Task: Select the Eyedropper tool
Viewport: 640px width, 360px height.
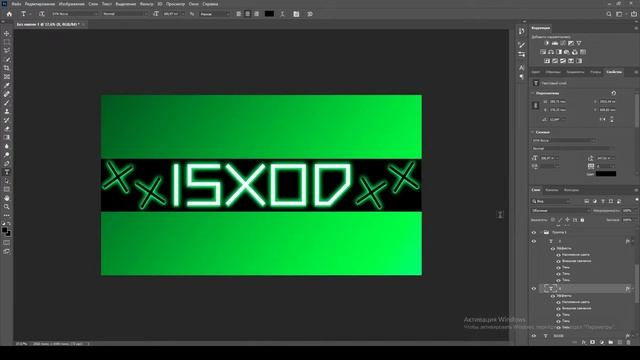Action: coord(7,85)
